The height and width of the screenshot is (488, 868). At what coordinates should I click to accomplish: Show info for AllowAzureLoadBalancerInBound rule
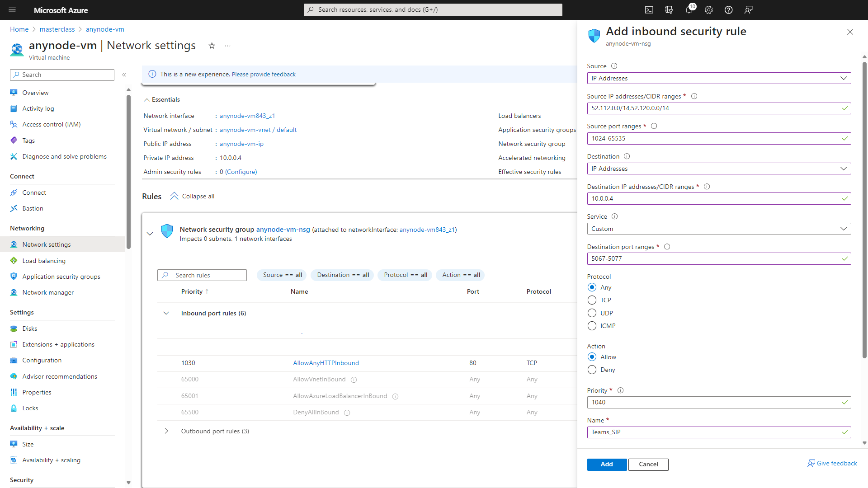click(395, 396)
